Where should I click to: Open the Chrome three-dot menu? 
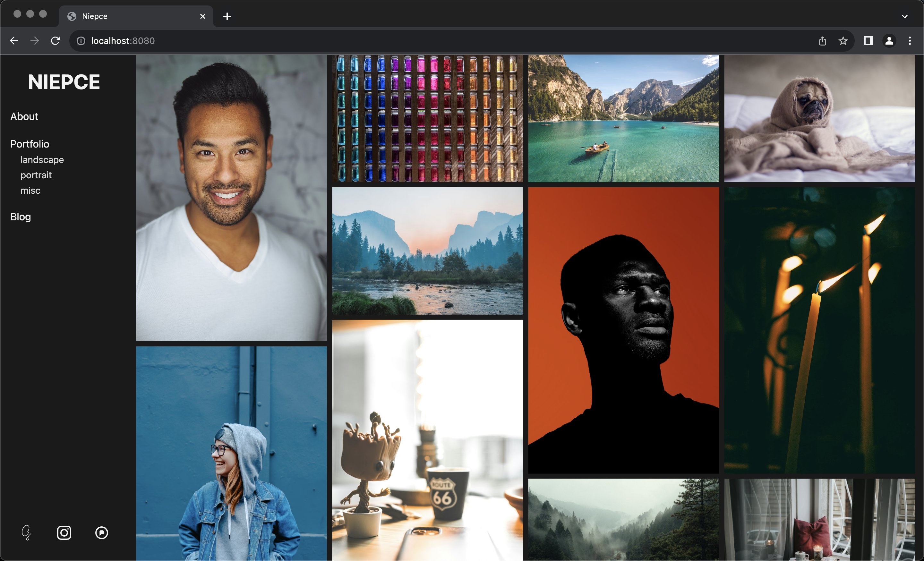click(910, 41)
